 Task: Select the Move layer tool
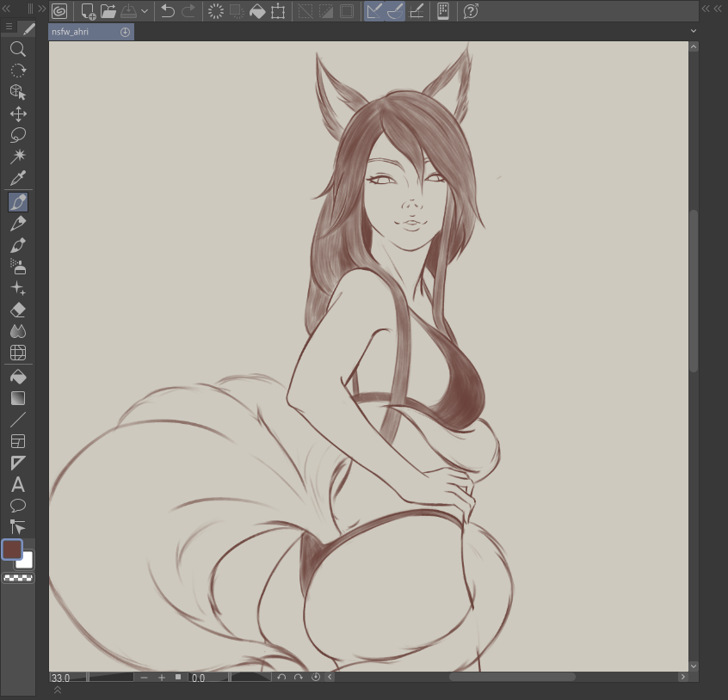tap(18, 114)
